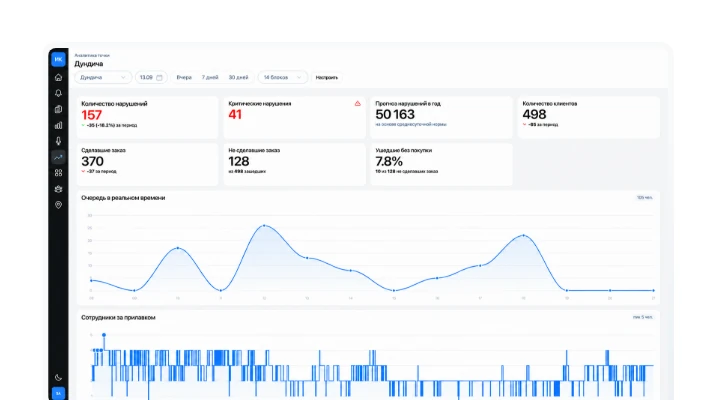Click the highest peak point on queue chart
The width and height of the screenshot is (716, 400).
tap(264, 226)
